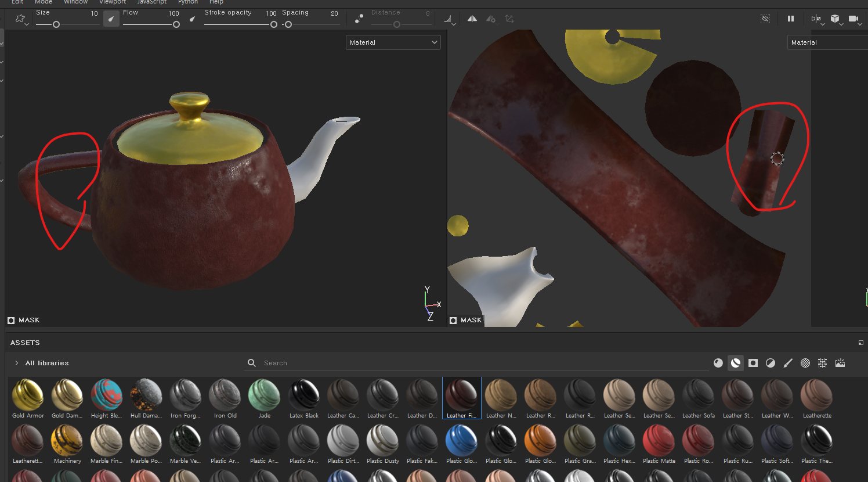This screenshot has width=868, height=482.
Task: Filter assets by materials sphere icon
Action: (718, 363)
